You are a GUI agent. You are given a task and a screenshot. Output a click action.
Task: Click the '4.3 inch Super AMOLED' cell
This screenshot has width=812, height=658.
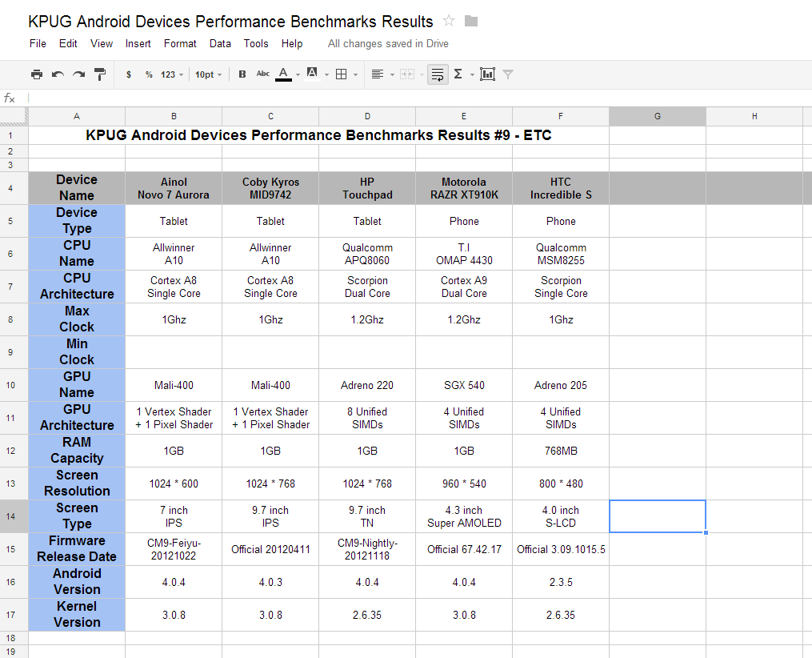464,516
